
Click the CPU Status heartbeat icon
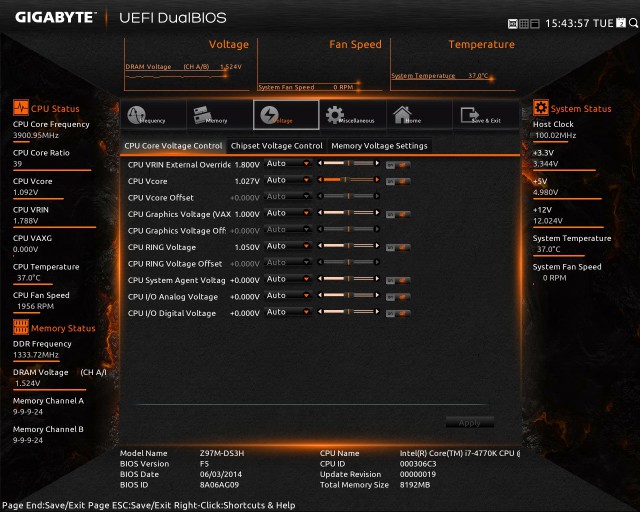click(20, 108)
